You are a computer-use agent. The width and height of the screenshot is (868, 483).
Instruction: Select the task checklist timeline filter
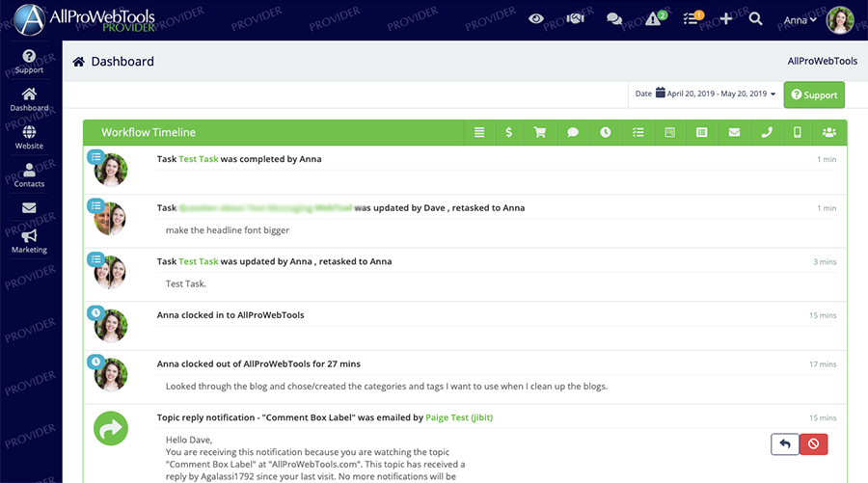637,132
